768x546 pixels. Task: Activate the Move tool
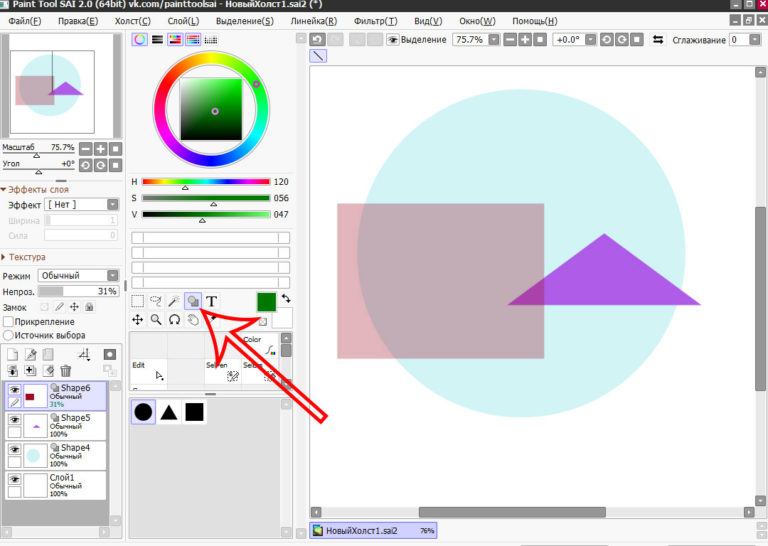pyautogui.click(x=137, y=320)
